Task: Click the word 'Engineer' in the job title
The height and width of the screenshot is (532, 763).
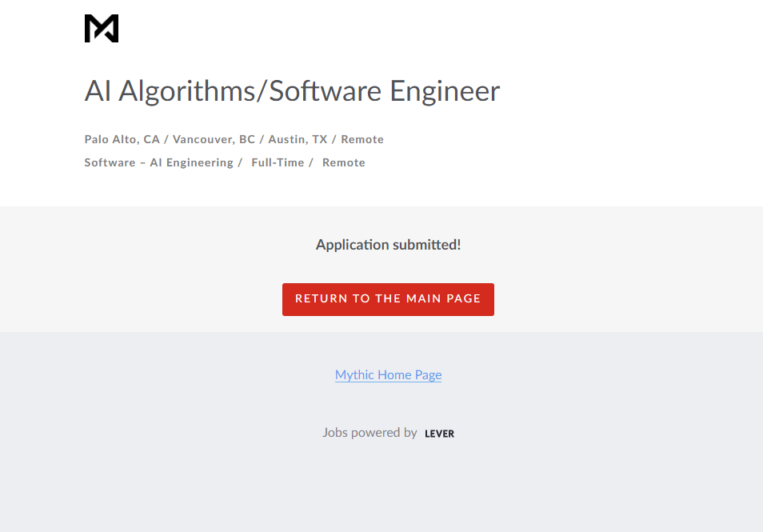Action: tap(445, 91)
